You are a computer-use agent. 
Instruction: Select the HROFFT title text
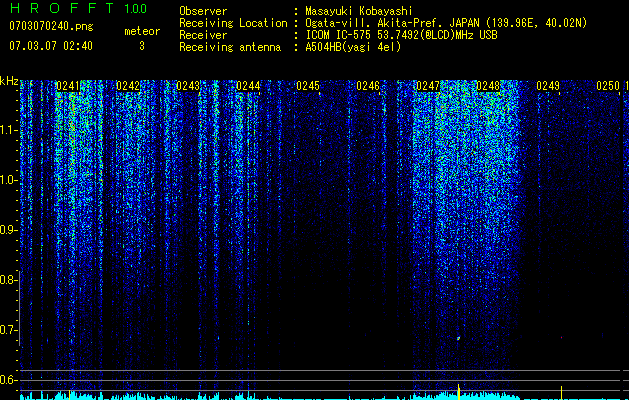tap(62, 8)
